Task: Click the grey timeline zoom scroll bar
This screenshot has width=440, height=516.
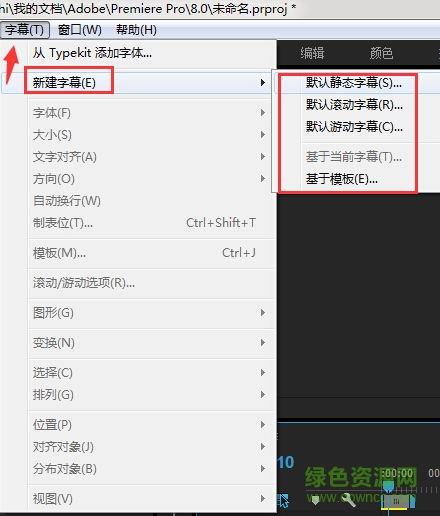Action: click(396, 501)
